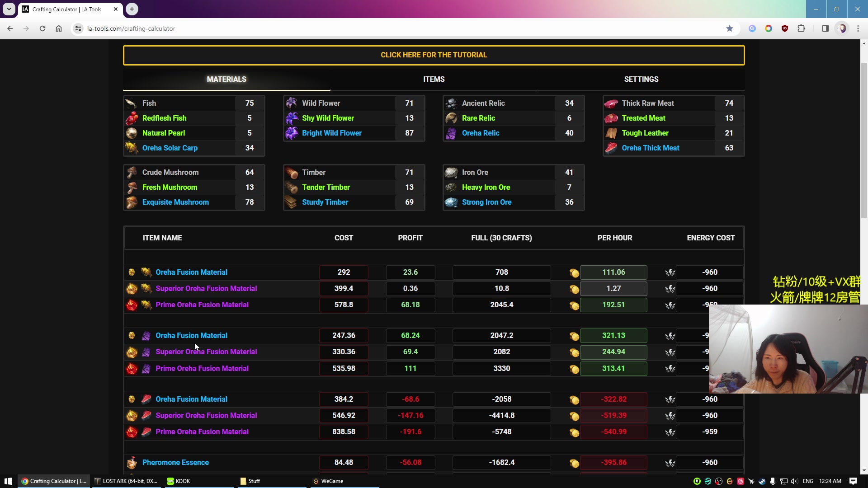Viewport: 868px width, 488px height.
Task: Click the Strong Iron Ore icon
Action: tap(451, 202)
